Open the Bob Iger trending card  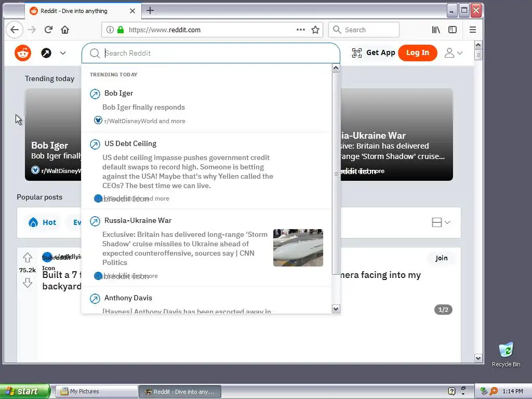coord(54,135)
